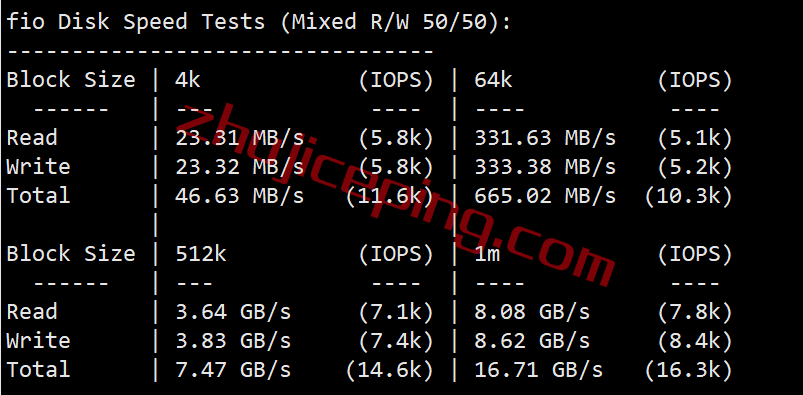803x395 pixels.
Task: Click the 3.83 GB/s write value
Action: point(233,341)
